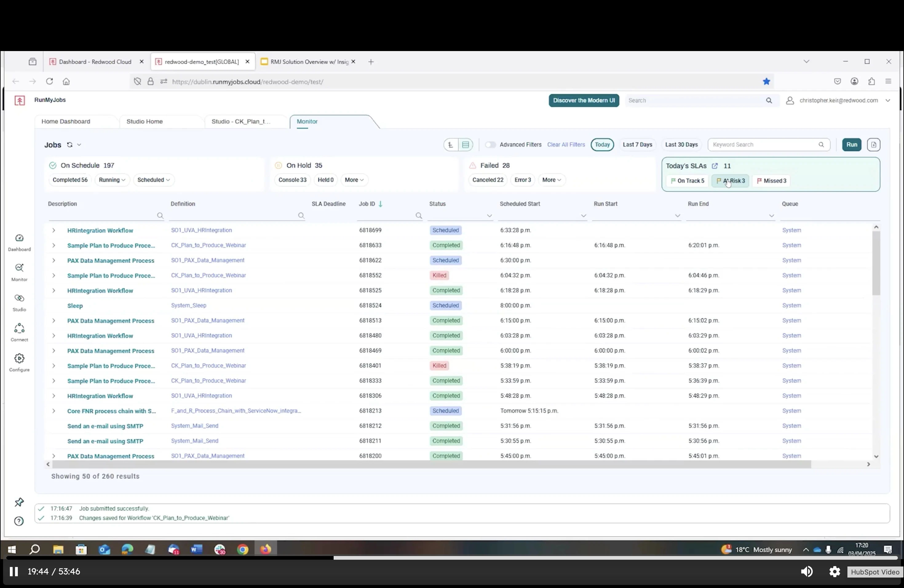Screen dimensions: 904x588
Task: Filter by Missed 3 SLAs
Action: 771,181
